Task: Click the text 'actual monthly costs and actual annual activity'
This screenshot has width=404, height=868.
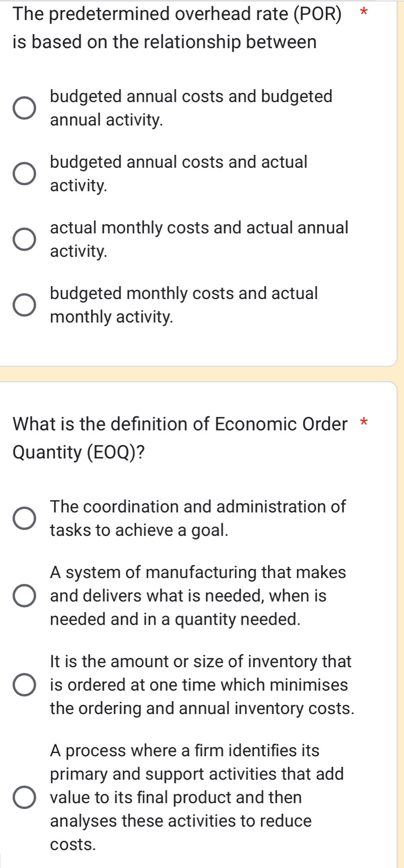Action: point(199,239)
